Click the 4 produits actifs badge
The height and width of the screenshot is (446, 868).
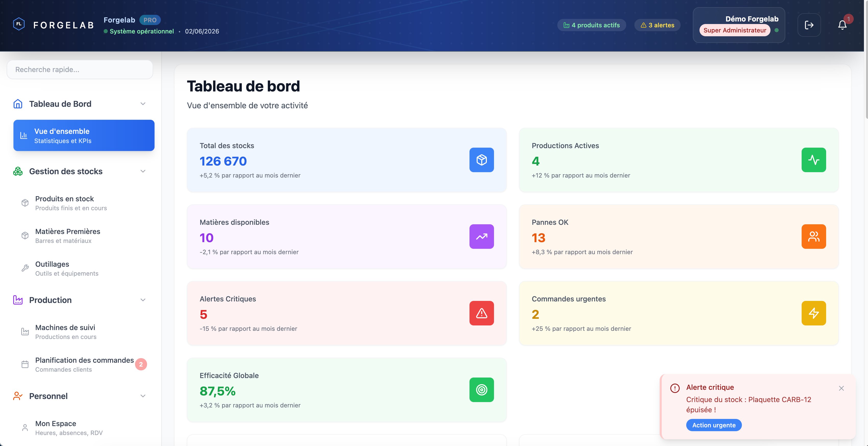coord(592,25)
